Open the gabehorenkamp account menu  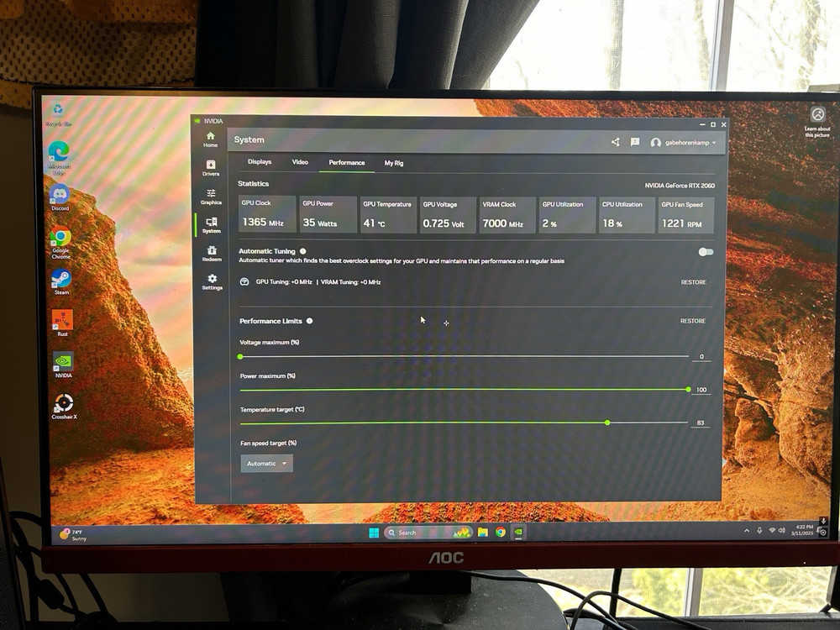[x=683, y=143]
